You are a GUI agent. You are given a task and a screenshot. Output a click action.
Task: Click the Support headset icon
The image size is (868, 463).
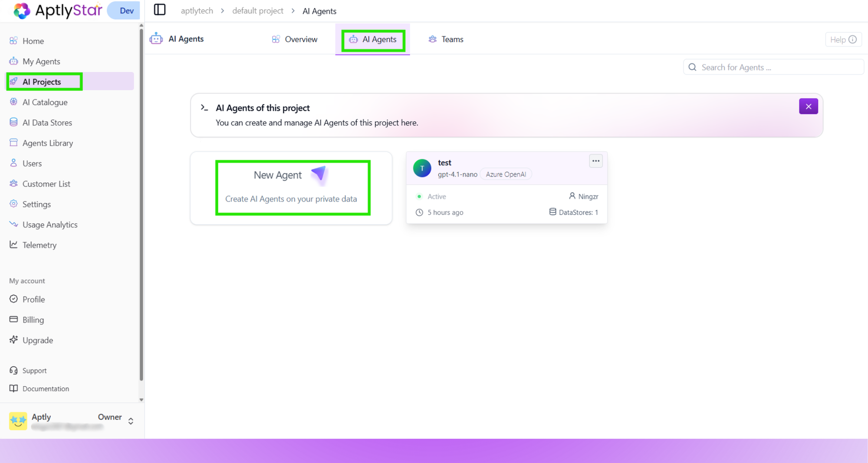click(x=14, y=370)
